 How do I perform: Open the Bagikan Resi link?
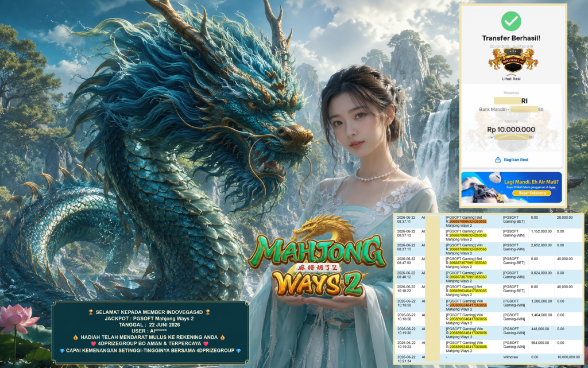pyautogui.click(x=516, y=160)
